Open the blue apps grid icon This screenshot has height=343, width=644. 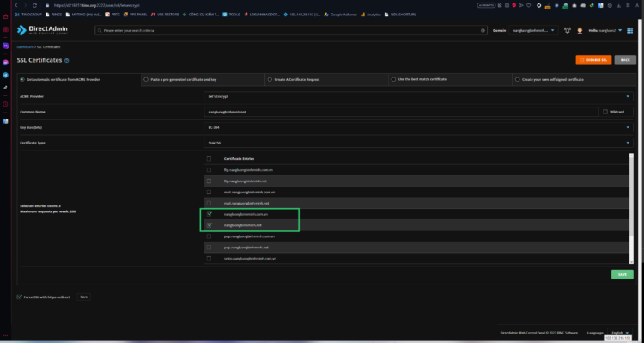click(629, 30)
